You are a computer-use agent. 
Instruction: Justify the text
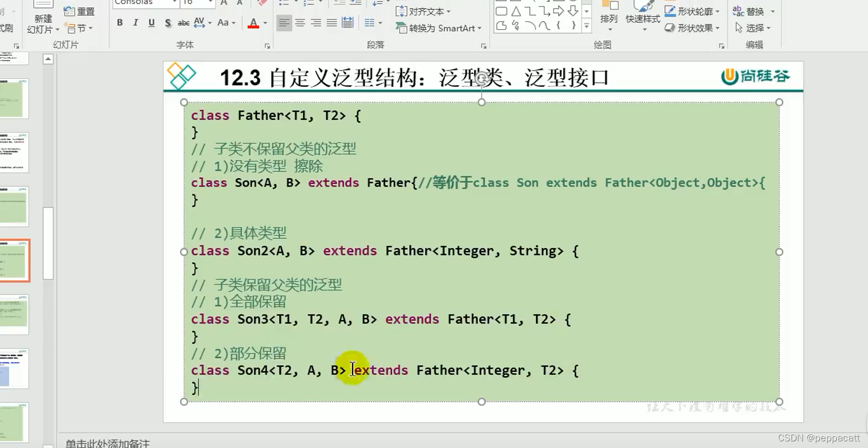[x=332, y=23]
